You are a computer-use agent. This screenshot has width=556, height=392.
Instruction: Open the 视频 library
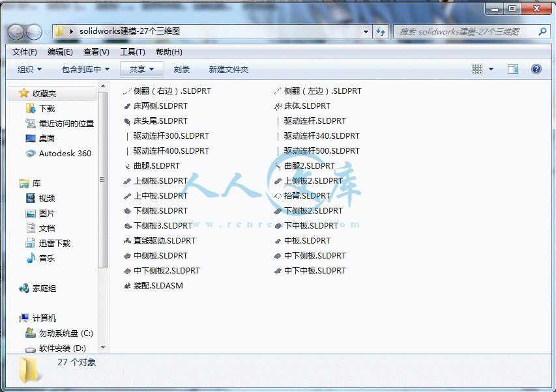pos(47,199)
